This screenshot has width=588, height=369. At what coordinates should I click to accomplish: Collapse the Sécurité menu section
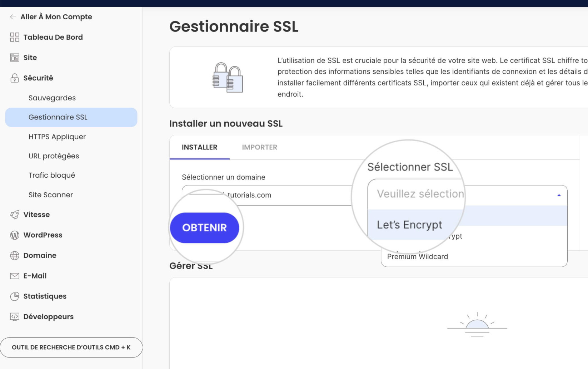pyautogui.click(x=38, y=78)
